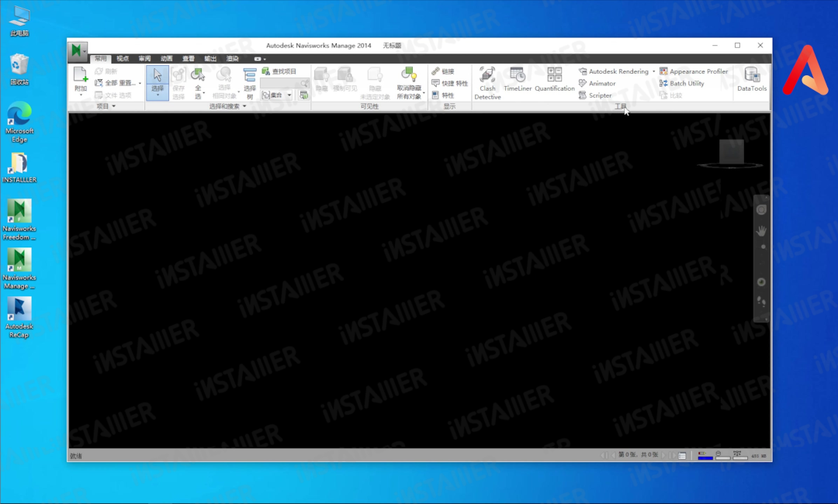Screen dimensions: 838x504
Task: Open the Batch Utility tool
Action: 682,83
